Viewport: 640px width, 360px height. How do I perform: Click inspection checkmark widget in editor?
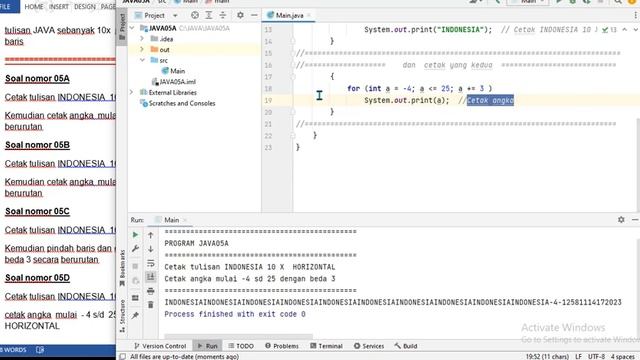click(609, 29)
